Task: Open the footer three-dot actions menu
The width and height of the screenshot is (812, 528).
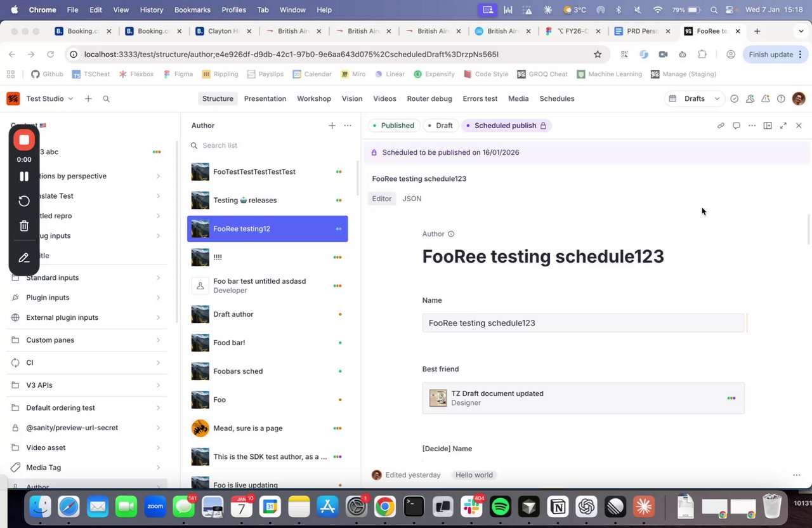Action: pos(796,475)
